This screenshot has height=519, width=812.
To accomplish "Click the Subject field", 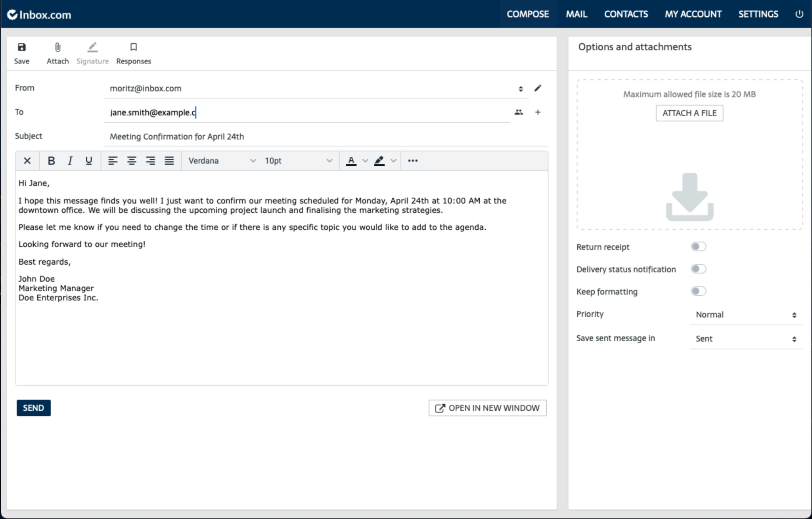I will point(278,136).
